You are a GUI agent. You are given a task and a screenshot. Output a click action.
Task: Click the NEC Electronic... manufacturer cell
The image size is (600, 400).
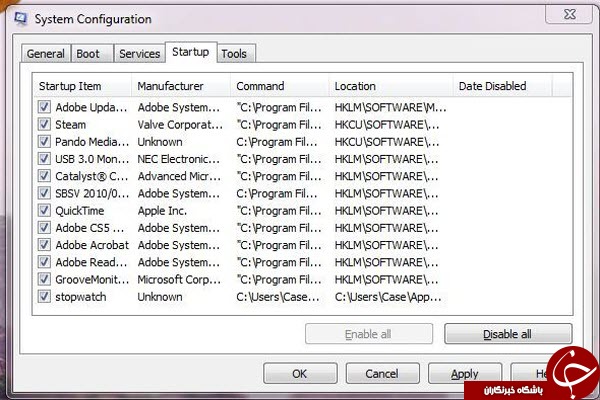pyautogui.click(x=179, y=159)
